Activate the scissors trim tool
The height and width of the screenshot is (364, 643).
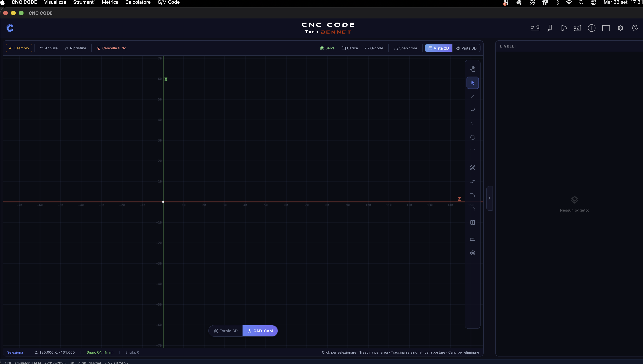click(473, 168)
